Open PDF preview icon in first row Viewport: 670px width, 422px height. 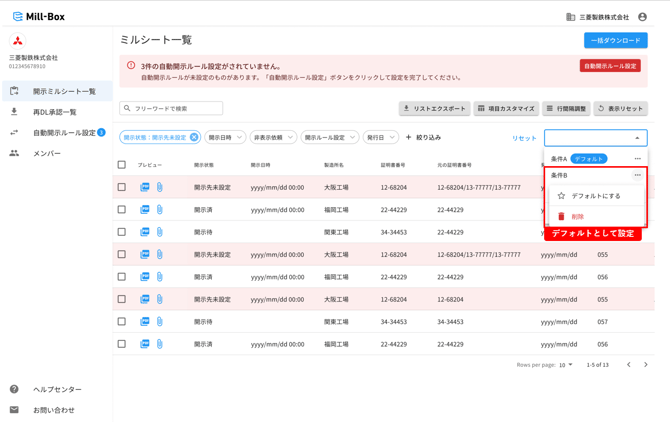[x=145, y=187]
